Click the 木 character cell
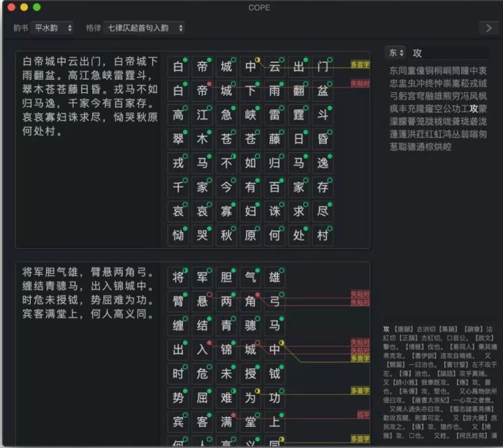Screen dimensions: 503x448 point(203,139)
